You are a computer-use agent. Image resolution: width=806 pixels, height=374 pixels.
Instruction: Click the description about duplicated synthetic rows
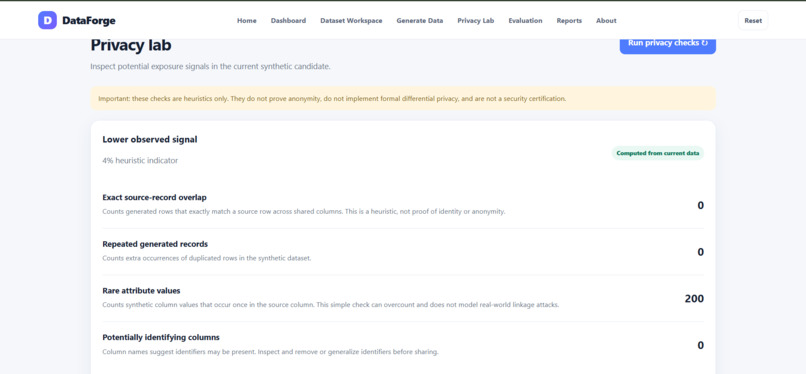point(207,258)
